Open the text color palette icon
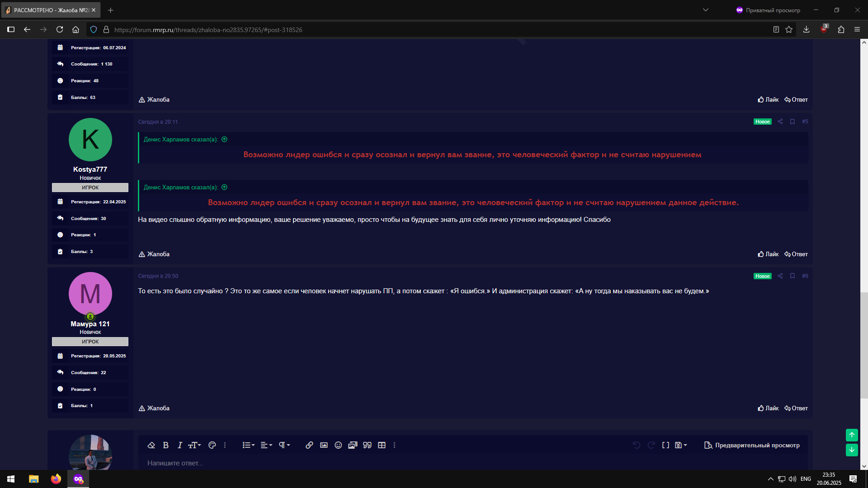This screenshot has width=868, height=488. pos(212,445)
